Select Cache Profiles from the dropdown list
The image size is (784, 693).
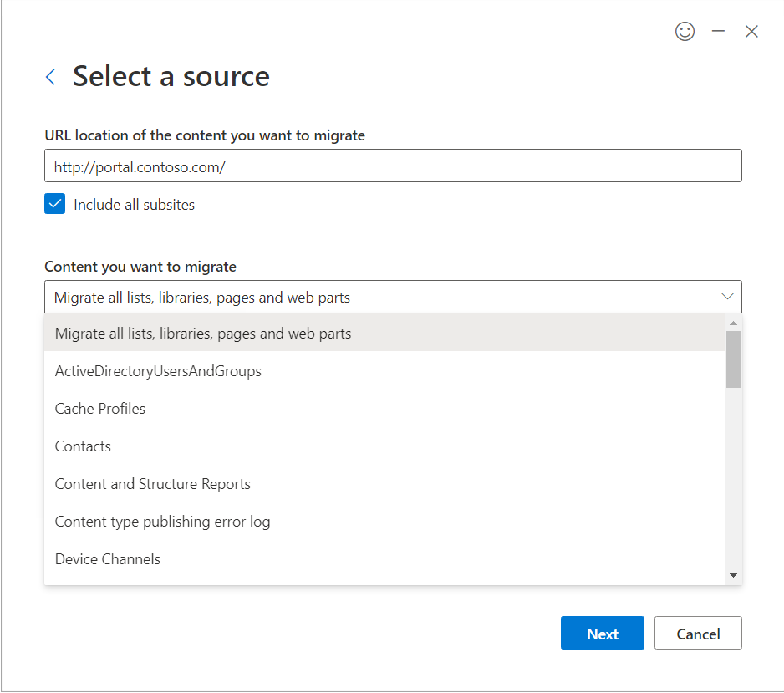tap(100, 409)
